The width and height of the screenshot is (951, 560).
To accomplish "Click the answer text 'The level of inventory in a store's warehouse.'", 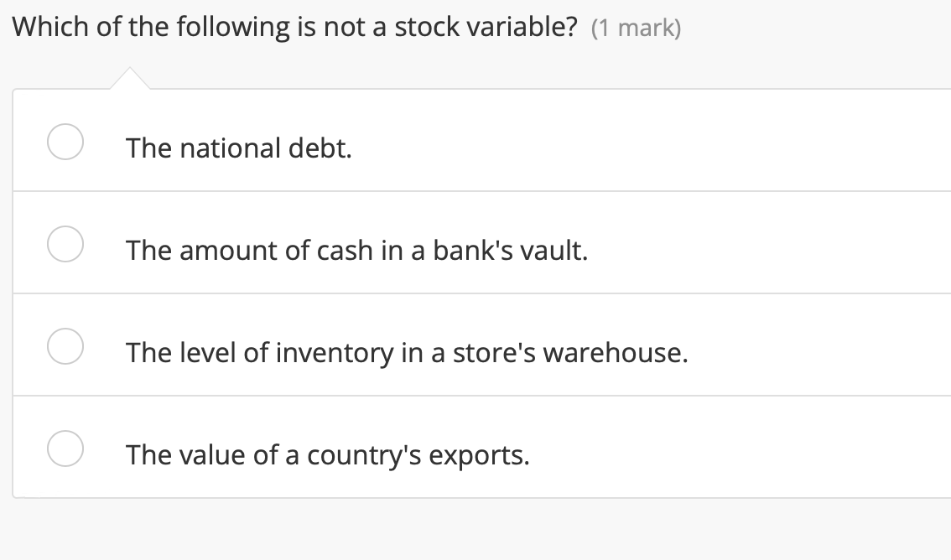I will (x=406, y=352).
